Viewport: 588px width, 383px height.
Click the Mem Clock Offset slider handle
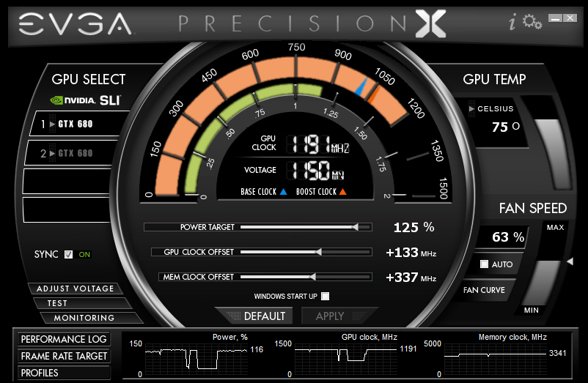312,277
